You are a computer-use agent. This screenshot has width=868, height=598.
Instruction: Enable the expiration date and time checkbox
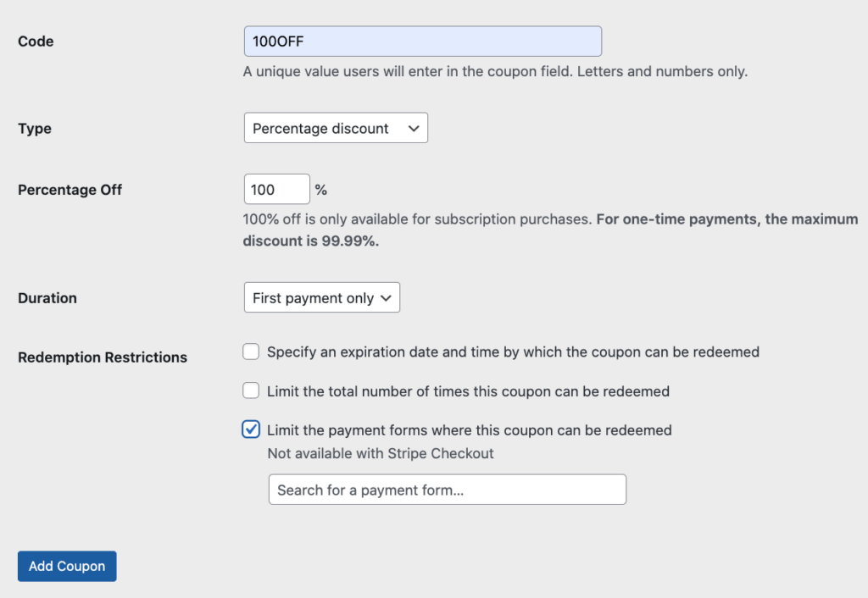(x=251, y=352)
